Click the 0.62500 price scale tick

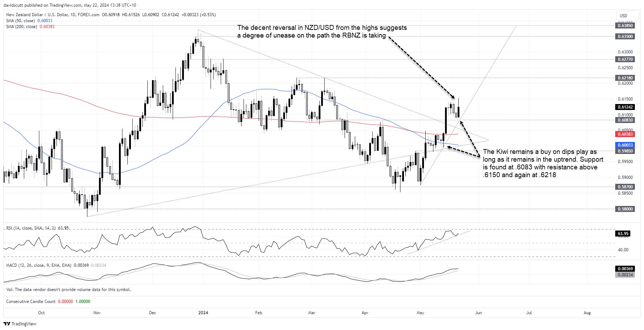click(625, 68)
